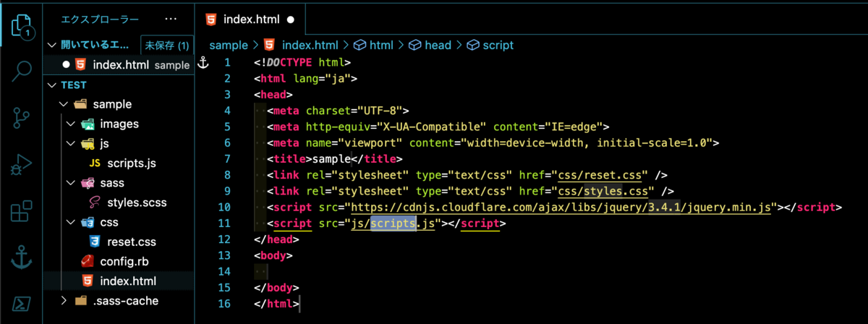The width and height of the screenshot is (868, 324).
Task: Click the js folder icon
Action: pos(87,144)
